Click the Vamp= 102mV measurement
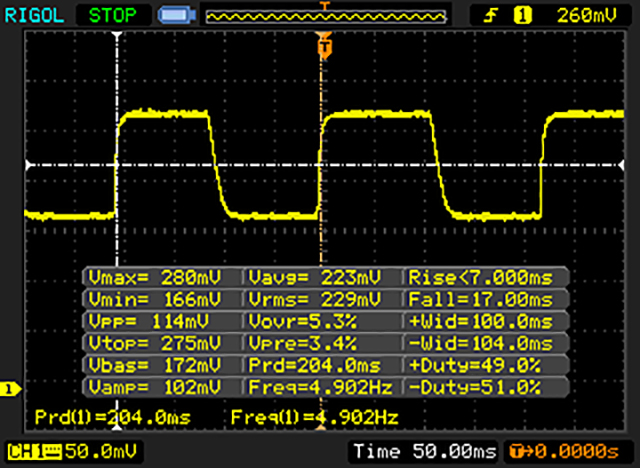Image resolution: width=640 pixels, height=468 pixels. [x=155, y=387]
